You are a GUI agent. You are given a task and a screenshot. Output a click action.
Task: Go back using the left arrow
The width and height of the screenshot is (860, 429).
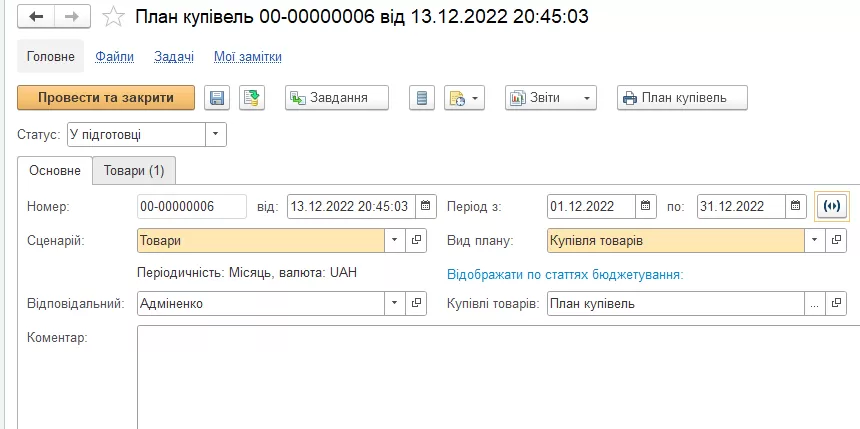tap(36, 17)
